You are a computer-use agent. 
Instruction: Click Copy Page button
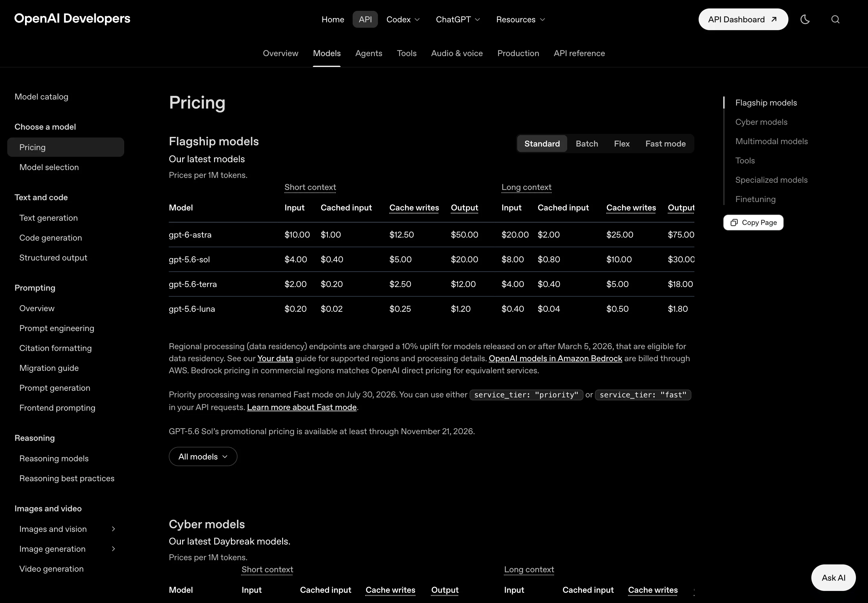pyautogui.click(x=753, y=223)
